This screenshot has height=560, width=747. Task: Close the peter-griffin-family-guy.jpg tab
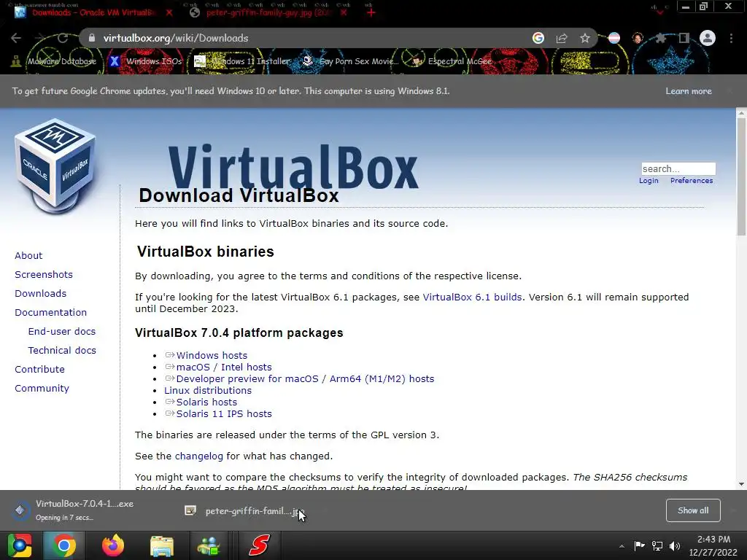344,12
